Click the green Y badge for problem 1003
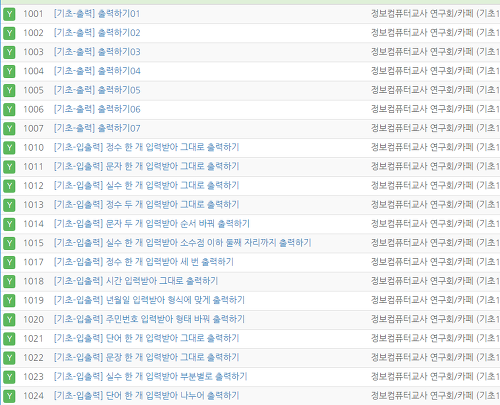Viewport: 500px width, 405px height. 9,52
